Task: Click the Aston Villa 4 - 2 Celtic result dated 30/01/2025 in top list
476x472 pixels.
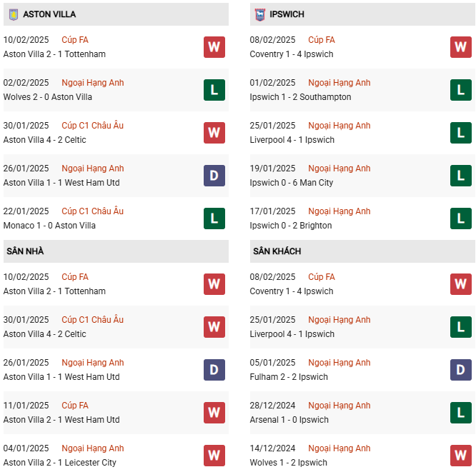Action: (x=44, y=140)
